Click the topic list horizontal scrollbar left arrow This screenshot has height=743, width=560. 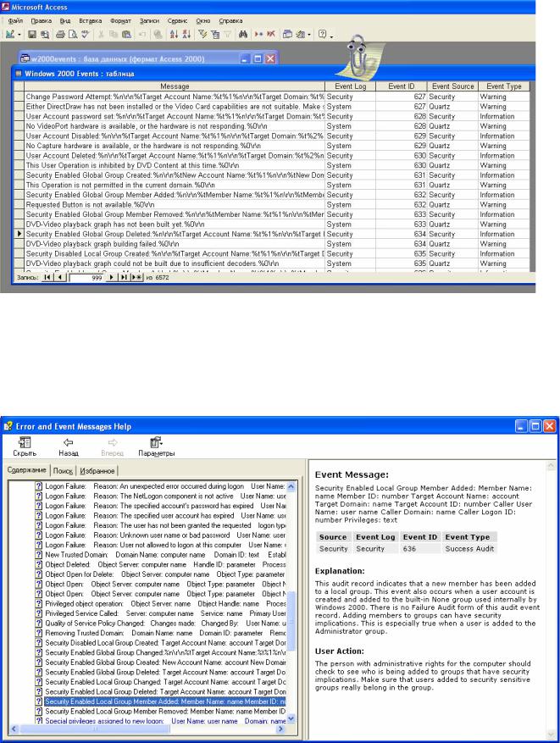pyautogui.click(x=14, y=729)
